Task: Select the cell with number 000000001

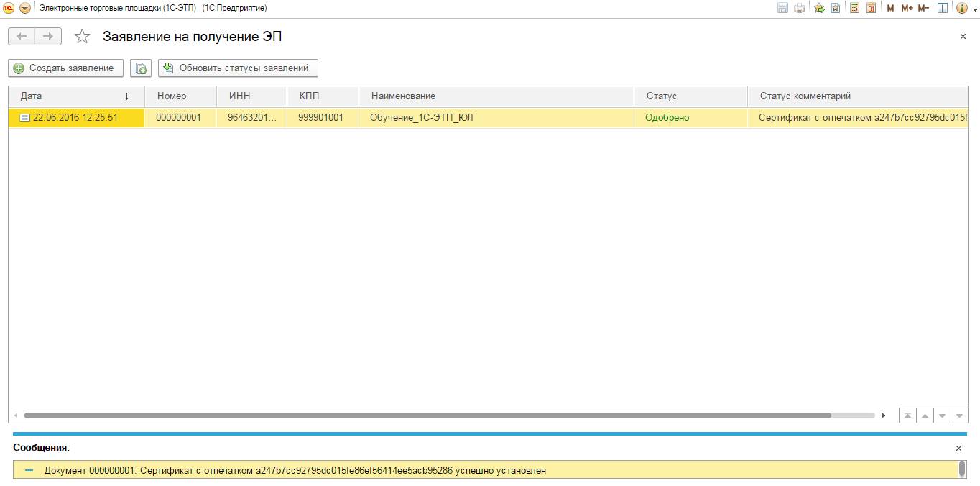Action: (180, 117)
